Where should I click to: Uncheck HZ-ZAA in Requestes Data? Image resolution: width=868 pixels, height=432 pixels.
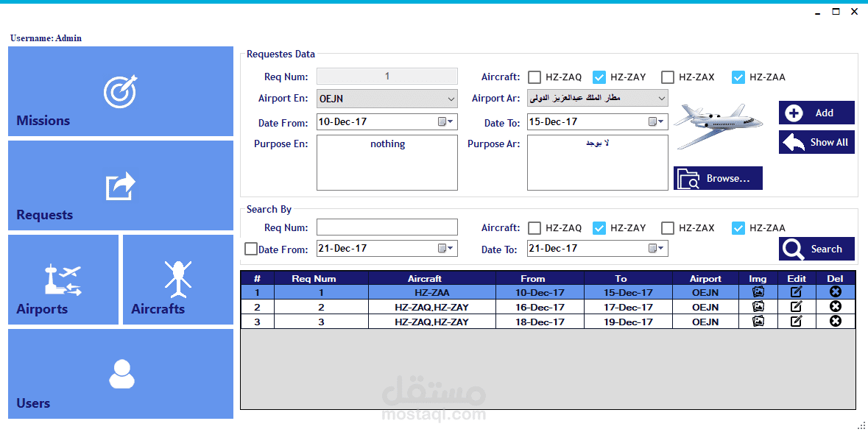[738, 77]
